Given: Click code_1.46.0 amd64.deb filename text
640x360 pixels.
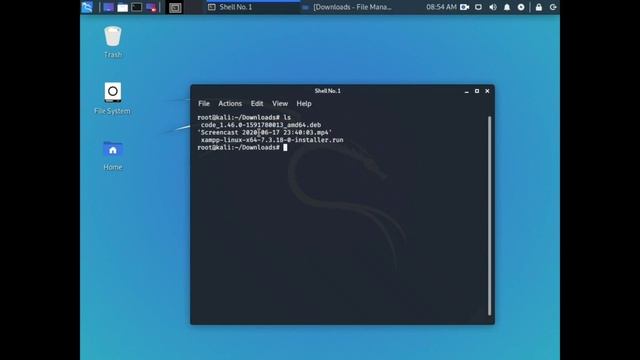Looking at the screenshot, I should coord(261,125).
